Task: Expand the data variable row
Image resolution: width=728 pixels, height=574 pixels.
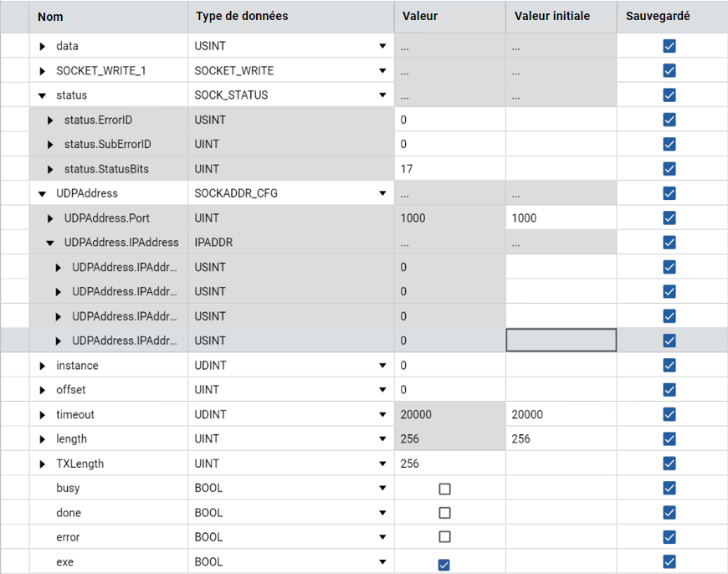Action: tap(42, 47)
